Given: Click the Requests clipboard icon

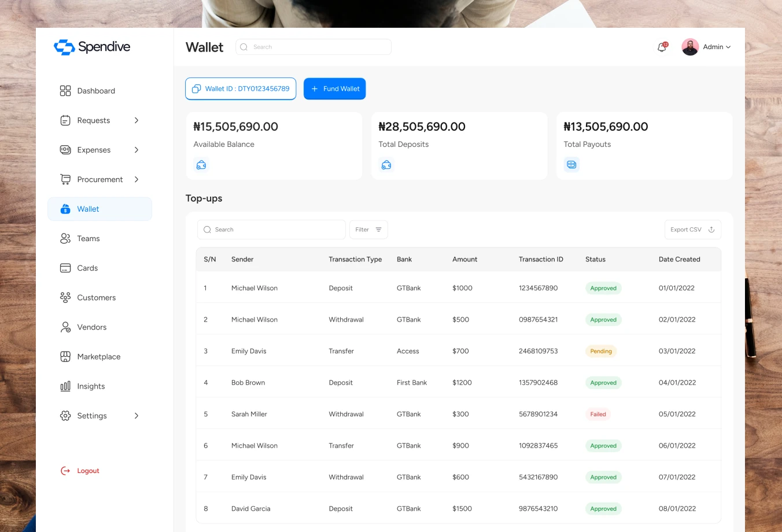Looking at the screenshot, I should pyautogui.click(x=65, y=120).
